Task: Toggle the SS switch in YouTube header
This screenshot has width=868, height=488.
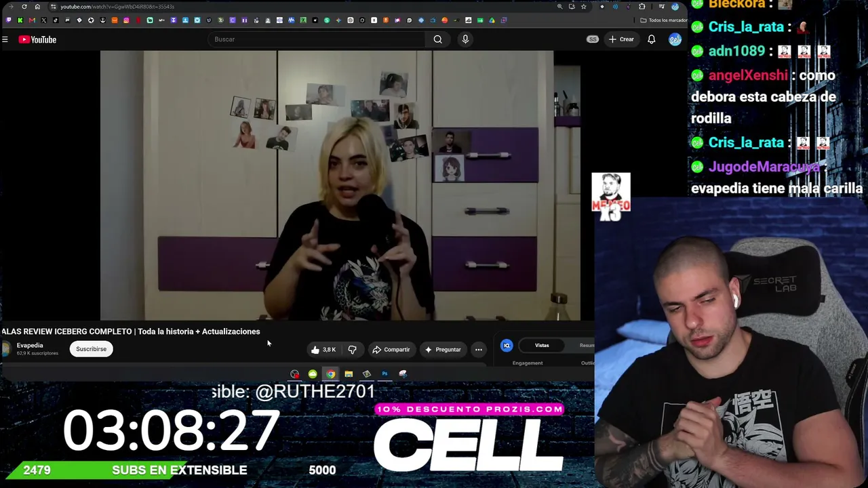Action: [593, 39]
